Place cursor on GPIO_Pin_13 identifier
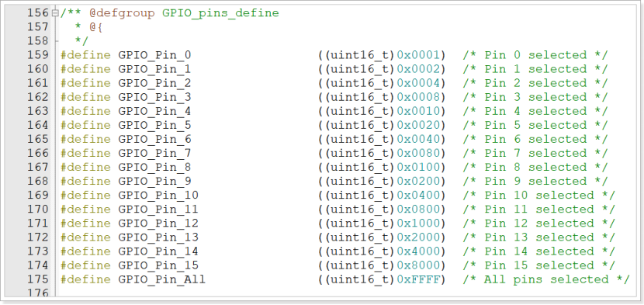The width and height of the screenshot is (644, 305). (158, 237)
